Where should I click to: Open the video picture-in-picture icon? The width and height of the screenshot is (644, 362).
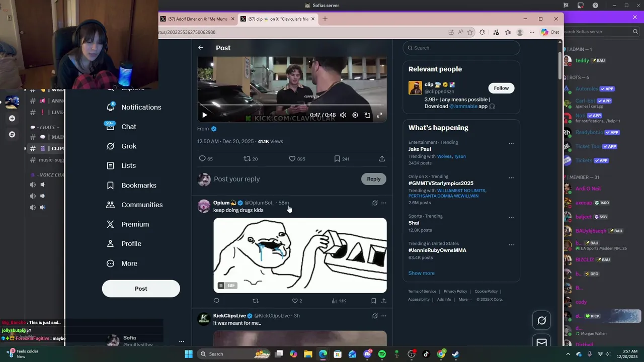point(367,115)
